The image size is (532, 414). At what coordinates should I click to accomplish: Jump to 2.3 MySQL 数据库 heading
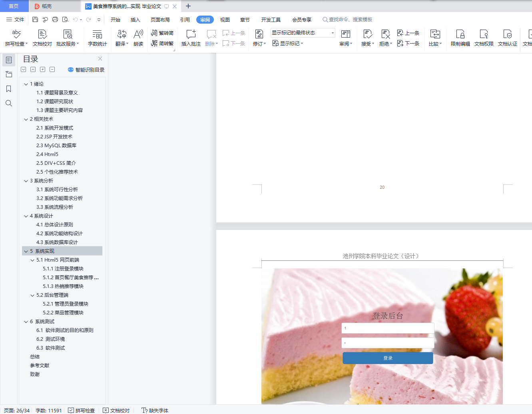click(56, 146)
